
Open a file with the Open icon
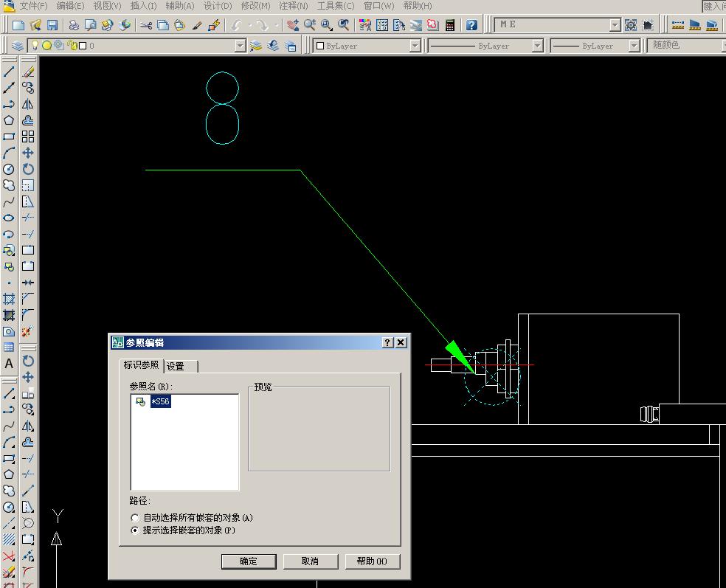coord(35,25)
